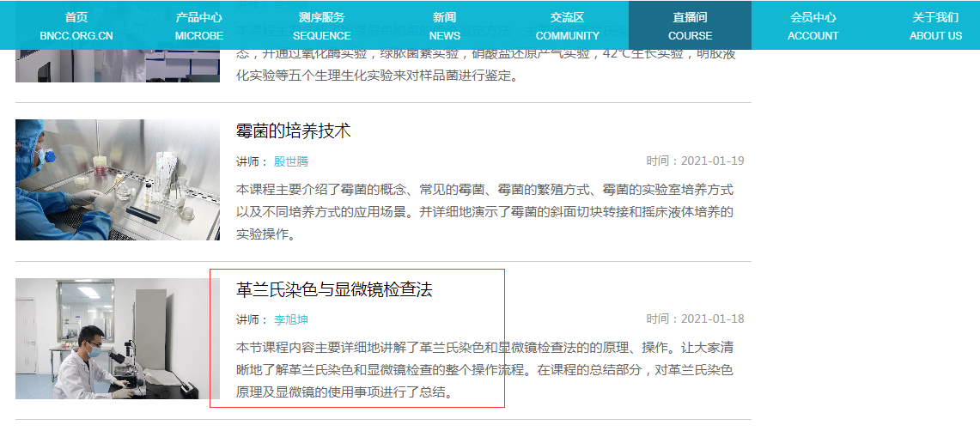Open the partially visible top course thumbnail

(x=118, y=65)
